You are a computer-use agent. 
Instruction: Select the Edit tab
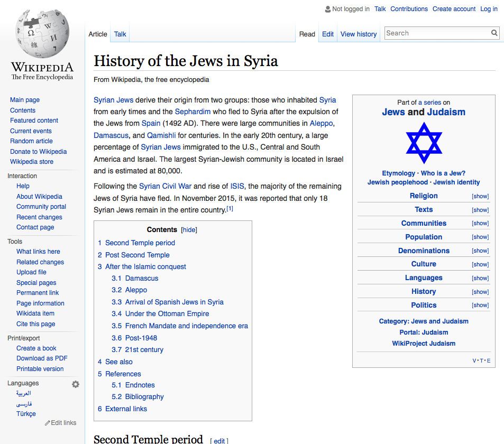coord(328,34)
